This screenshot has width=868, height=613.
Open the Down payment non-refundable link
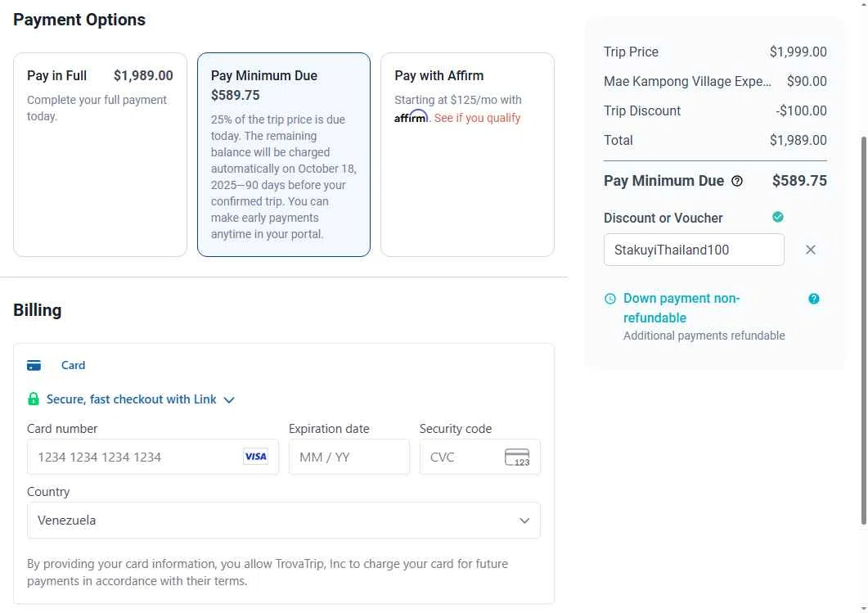(x=681, y=308)
